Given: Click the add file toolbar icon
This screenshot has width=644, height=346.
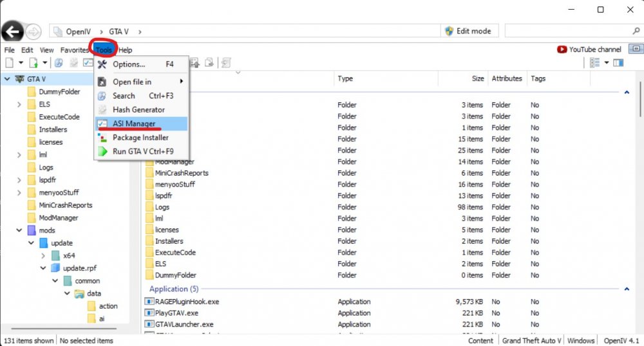Looking at the screenshot, I should [x=33, y=63].
